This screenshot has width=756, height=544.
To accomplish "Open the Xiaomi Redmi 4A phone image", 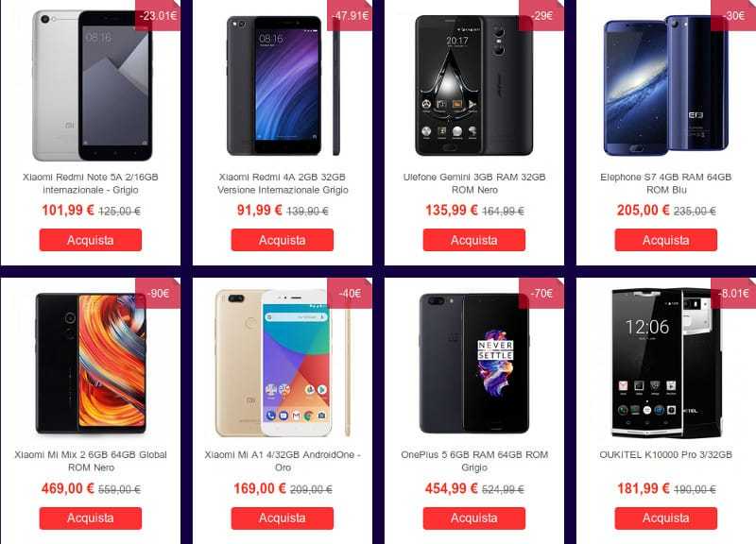I will 283,85.
